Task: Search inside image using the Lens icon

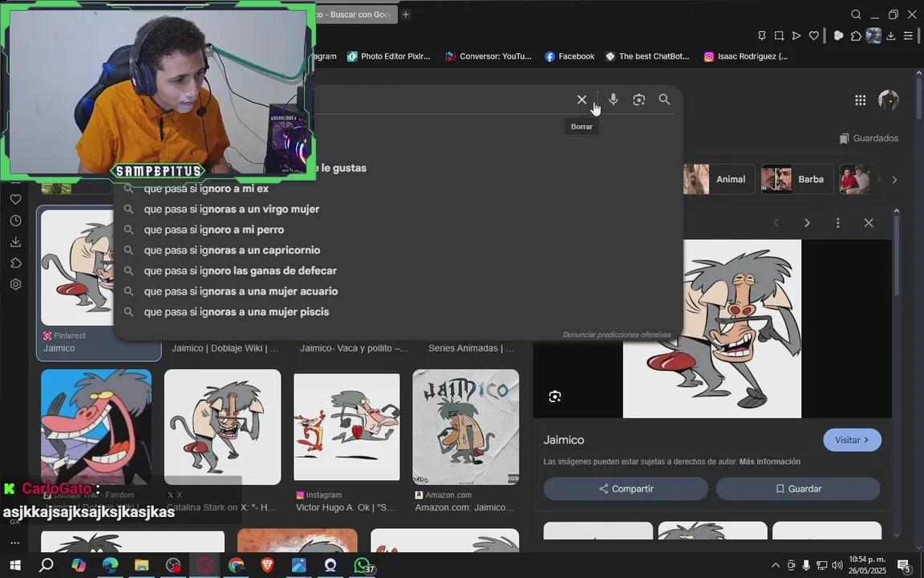Action: 554,396
